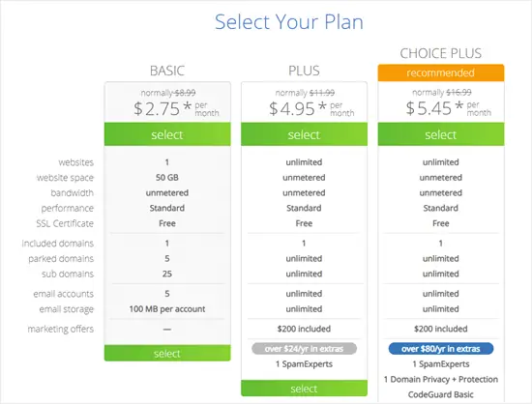Click the bottom select button under PLUS
This screenshot has height=404, width=532.
[304, 389]
